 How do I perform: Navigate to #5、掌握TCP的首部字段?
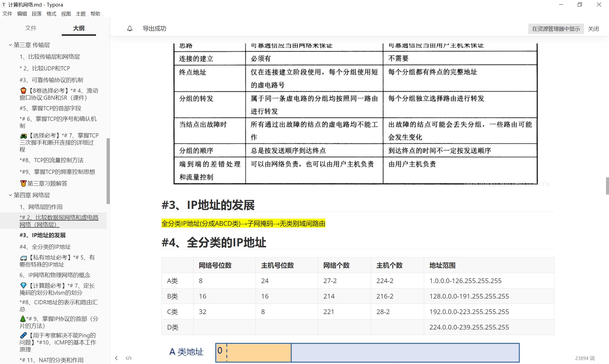tap(50, 108)
